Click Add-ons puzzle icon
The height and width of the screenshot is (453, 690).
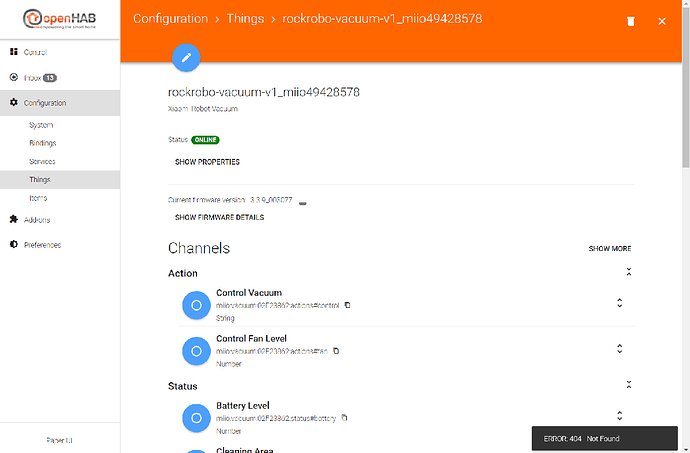(14, 219)
